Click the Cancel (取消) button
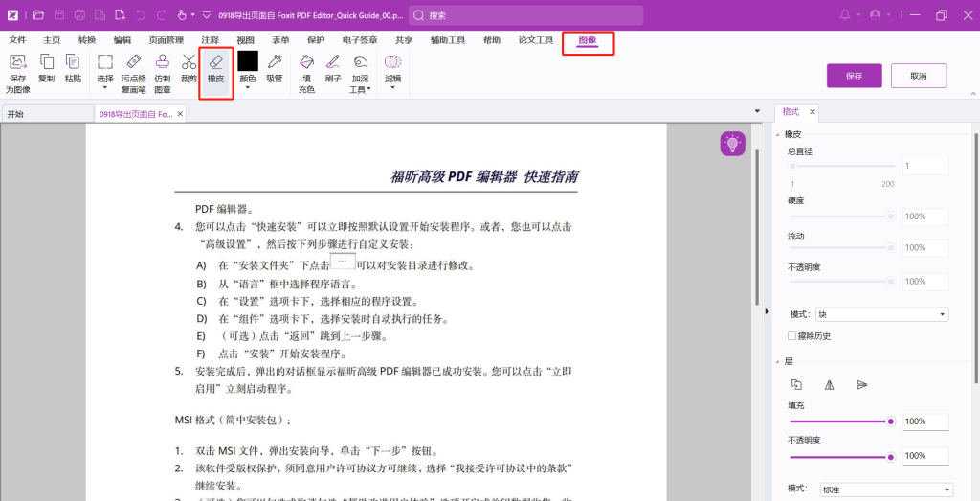 919,76
